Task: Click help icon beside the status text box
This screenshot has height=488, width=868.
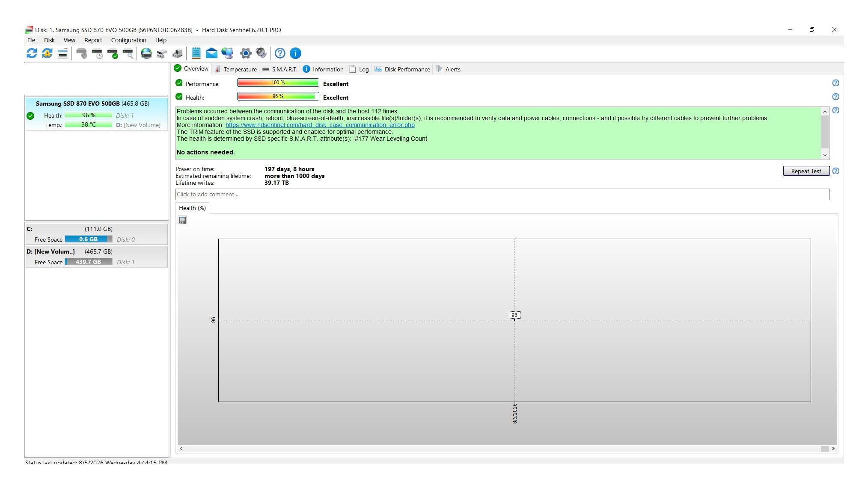Action: tap(835, 110)
